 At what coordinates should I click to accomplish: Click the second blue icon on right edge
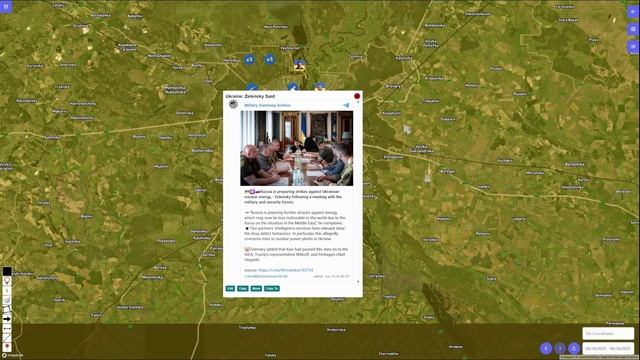[633, 29]
